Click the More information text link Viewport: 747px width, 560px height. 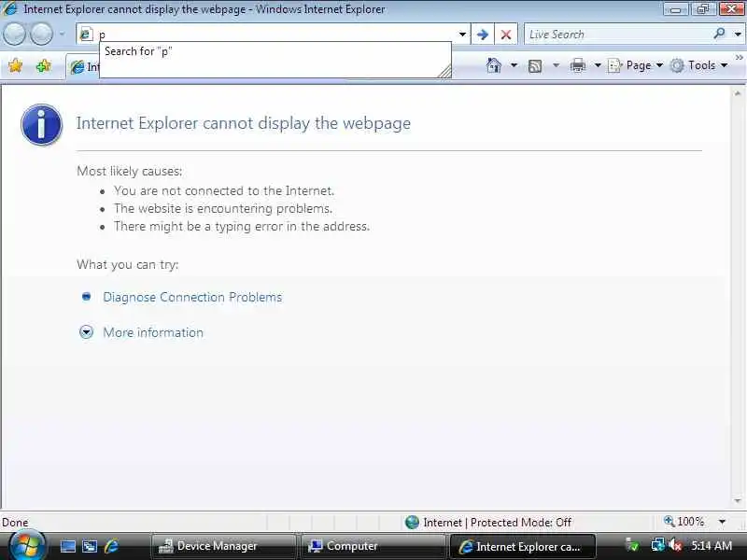pyautogui.click(x=153, y=332)
